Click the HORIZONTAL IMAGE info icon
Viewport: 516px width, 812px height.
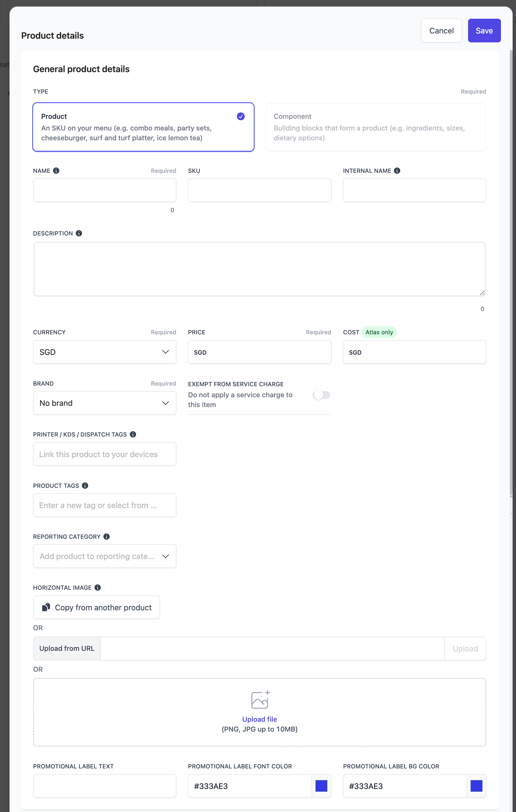pyautogui.click(x=98, y=587)
